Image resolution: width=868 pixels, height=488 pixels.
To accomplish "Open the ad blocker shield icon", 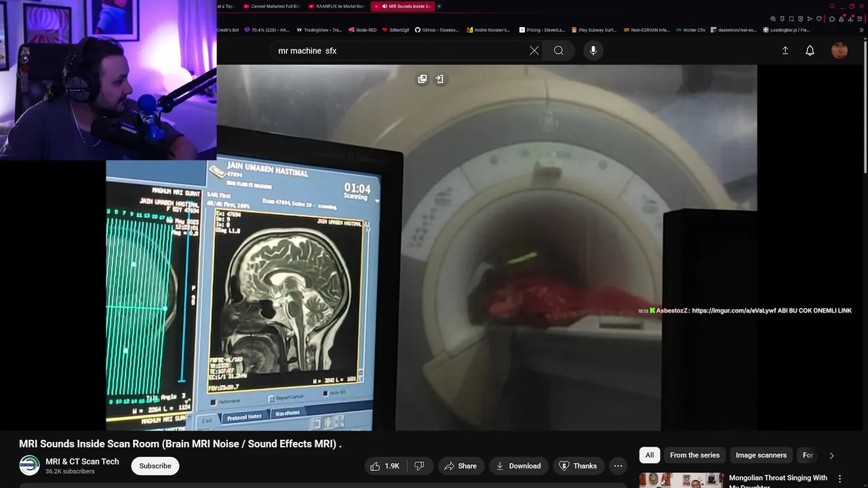I will (800, 18).
